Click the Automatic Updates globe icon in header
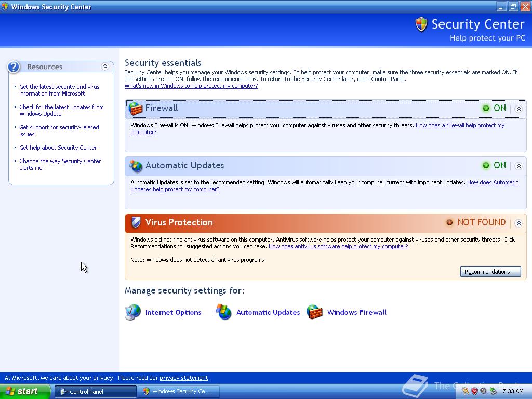Screen dimensions: 532x399 coord(136,166)
